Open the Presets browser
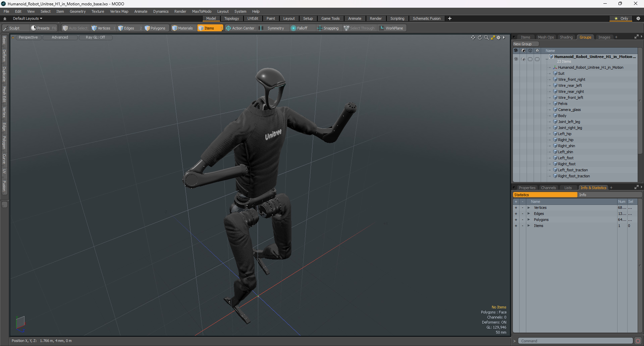Viewport: 644px width, 346px height. point(43,28)
